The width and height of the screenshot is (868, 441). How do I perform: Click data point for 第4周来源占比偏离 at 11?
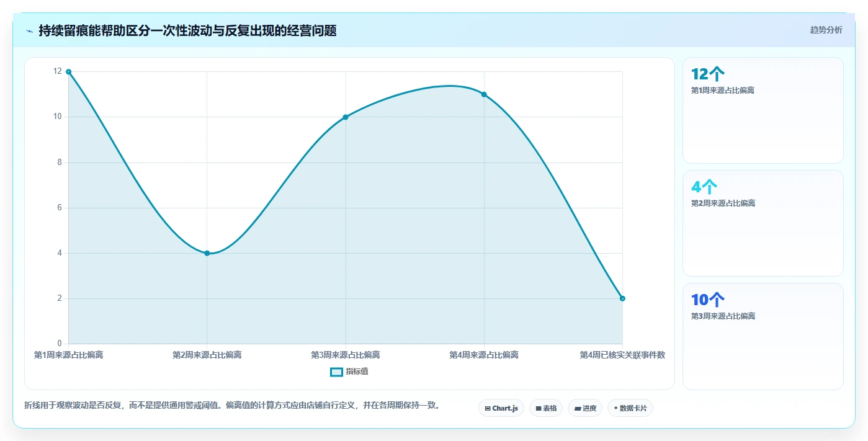[x=484, y=94]
